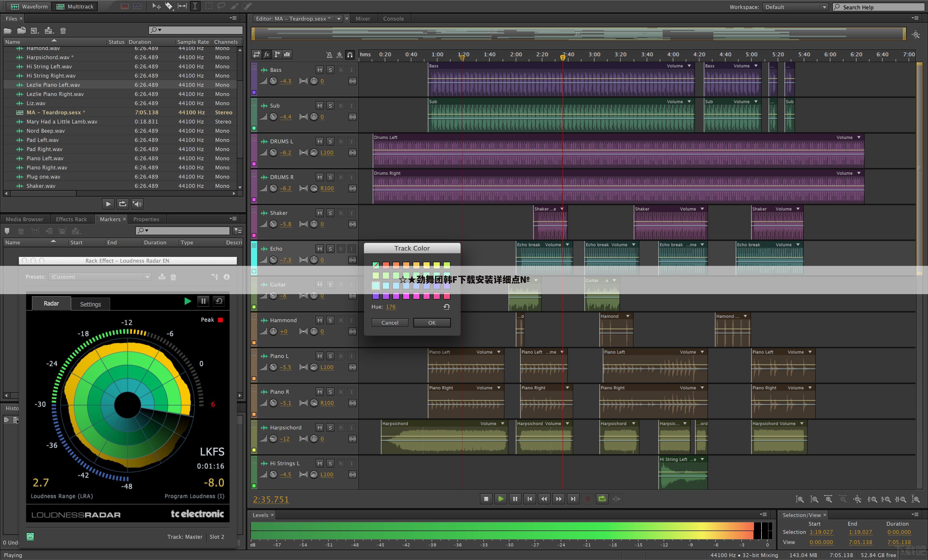Toggle snapping magnet icon above tracks
The image size is (928, 560).
(350, 55)
